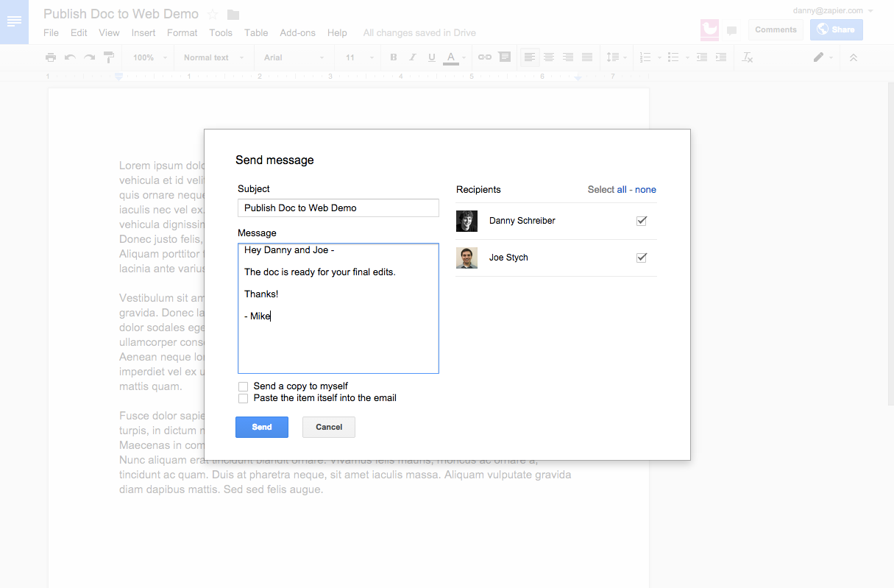Open the Tools menu

(x=221, y=32)
